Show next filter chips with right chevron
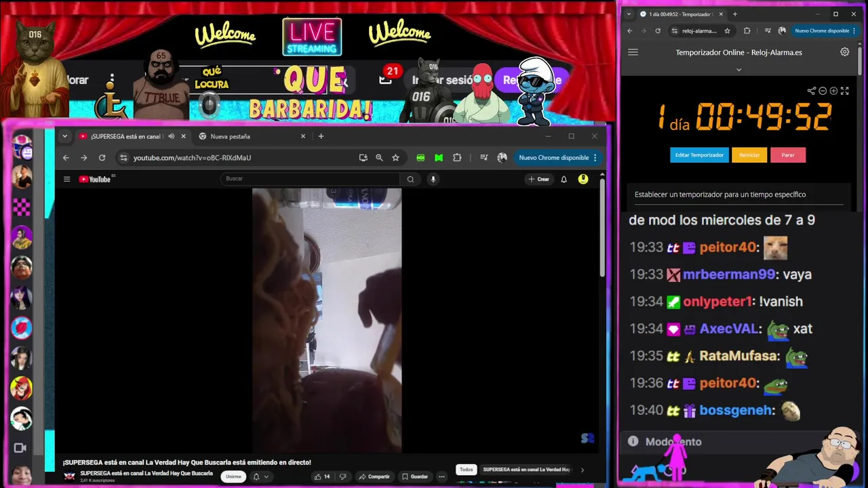Image resolution: width=868 pixels, height=488 pixels. coord(582,470)
